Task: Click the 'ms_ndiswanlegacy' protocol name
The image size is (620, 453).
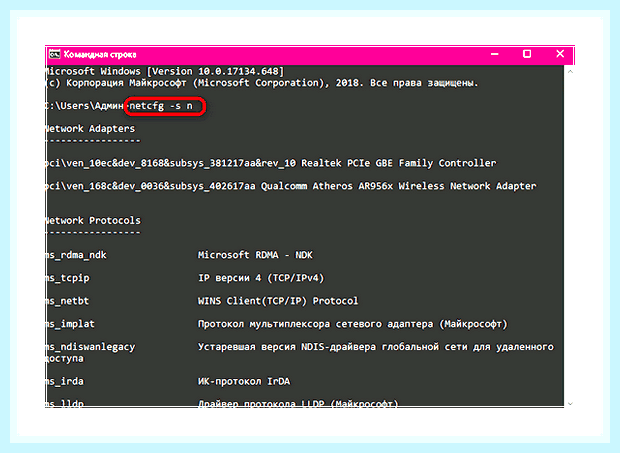Action: coord(90,347)
